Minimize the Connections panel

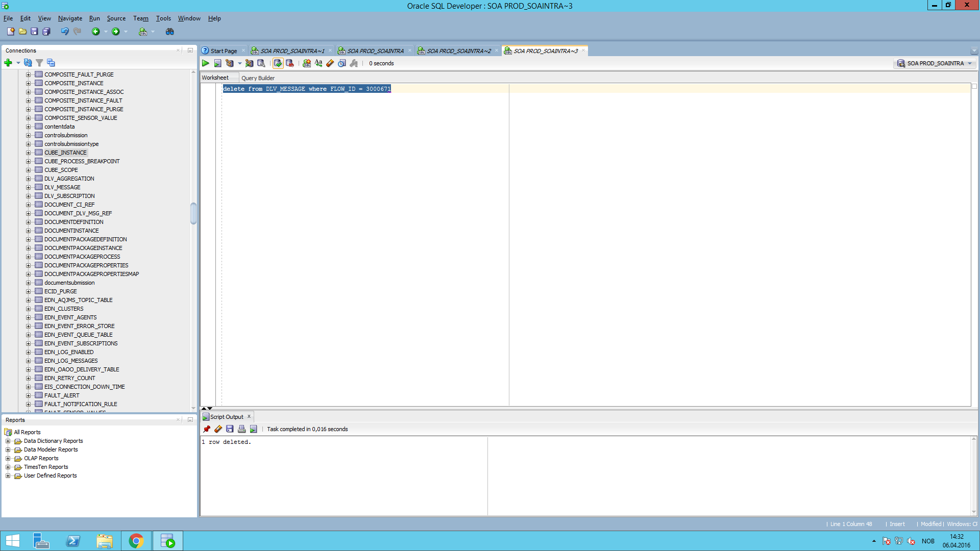[190, 51]
